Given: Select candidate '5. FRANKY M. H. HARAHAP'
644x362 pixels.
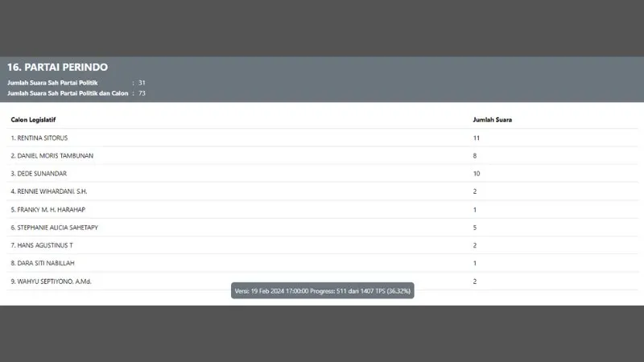Looking at the screenshot, I should tap(48, 209).
